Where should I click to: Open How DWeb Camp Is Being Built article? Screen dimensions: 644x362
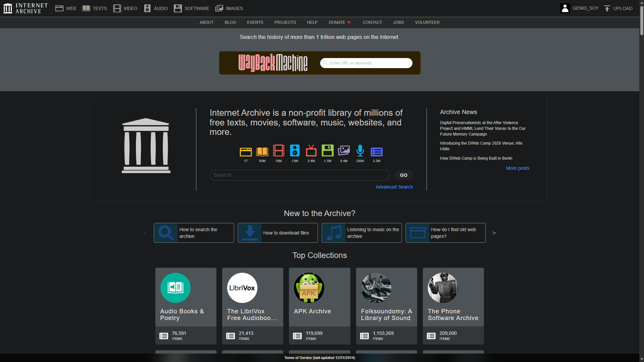click(x=476, y=158)
